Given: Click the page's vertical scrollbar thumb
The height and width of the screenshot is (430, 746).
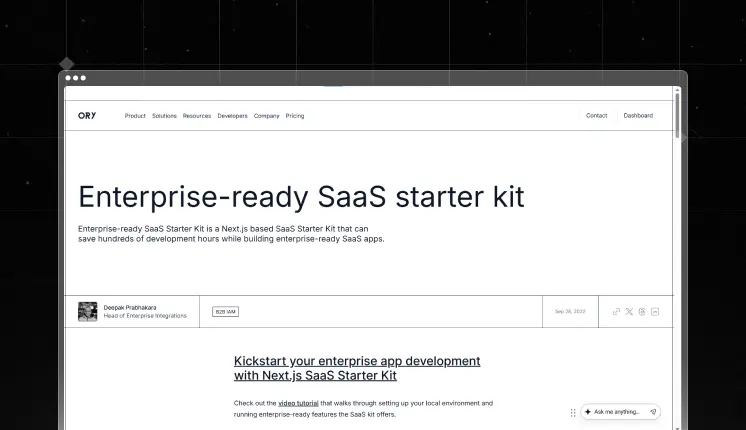Looking at the screenshot, I should point(677,114).
